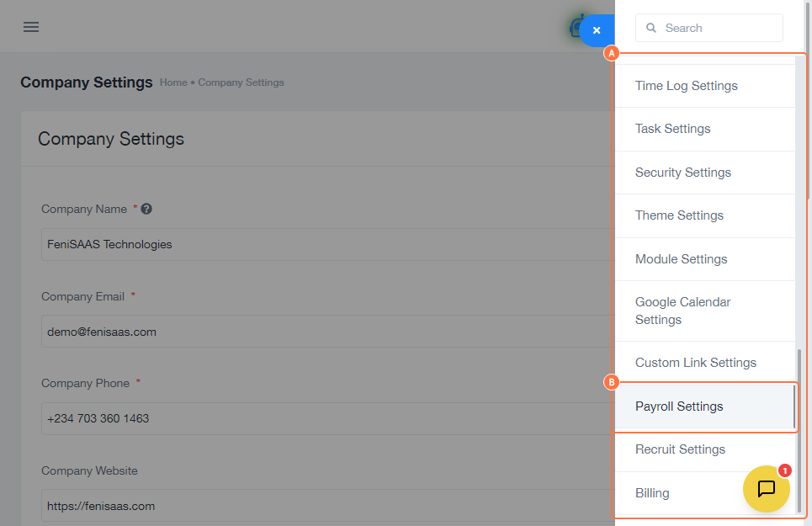Image resolution: width=812 pixels, height=526 pixels.
Task: Choose Custom Link Settings
Action: pyautogui.click(x=695, y=363)
